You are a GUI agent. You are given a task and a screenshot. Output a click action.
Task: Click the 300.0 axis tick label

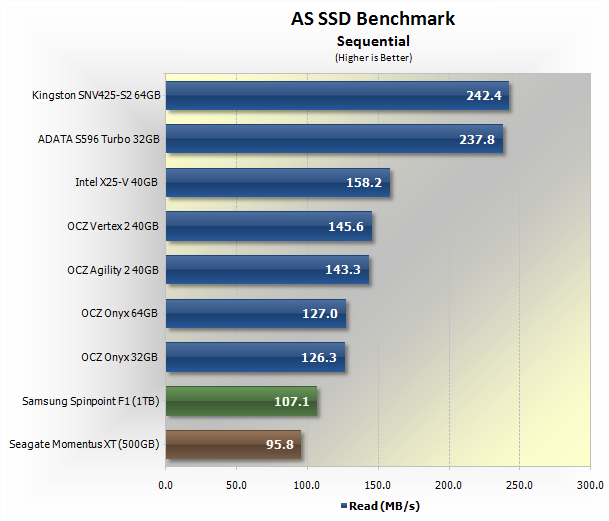pos(590,485)
